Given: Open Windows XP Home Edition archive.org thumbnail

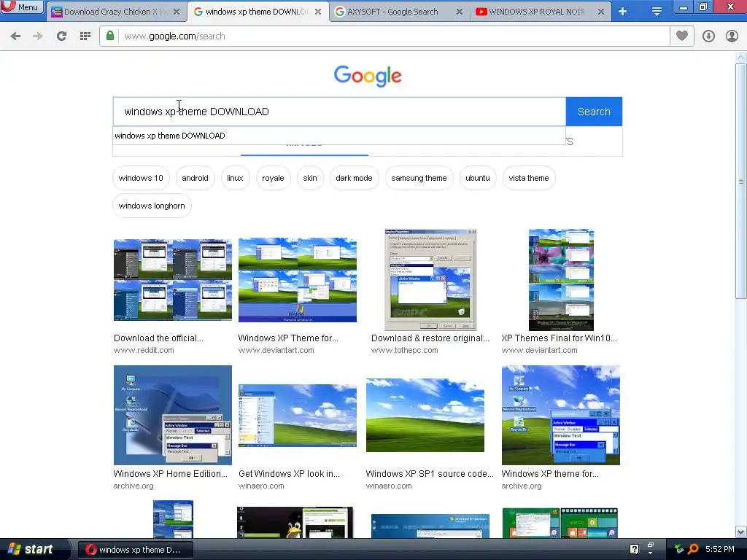Looking at the screenshot, I should (x=172, y=415).
